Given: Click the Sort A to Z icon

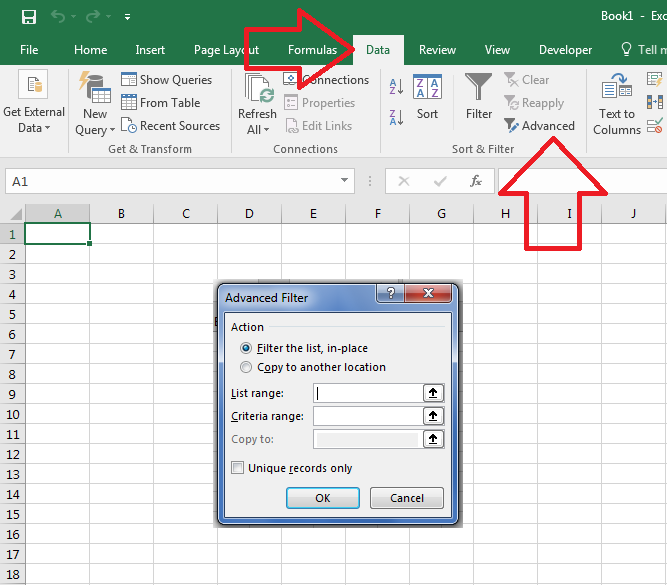Looking at the screenshot, I should [x=396, y=88].
